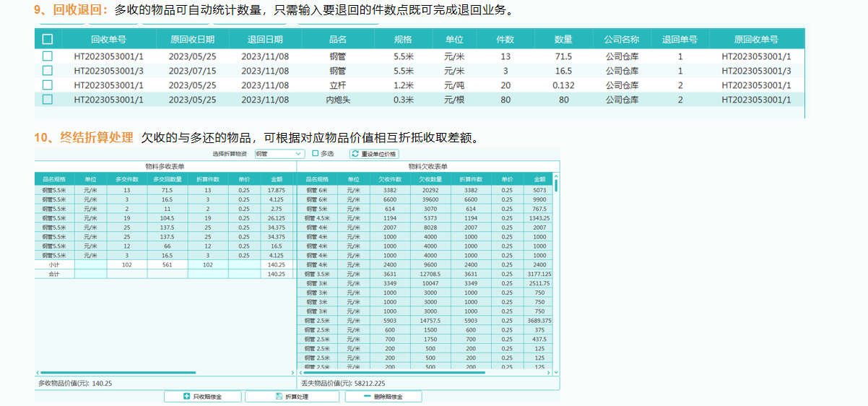The width and height of the screenshot is (868, 406).
Task: Click the 折算处理 button with save icon
Action: click(292, 397)
